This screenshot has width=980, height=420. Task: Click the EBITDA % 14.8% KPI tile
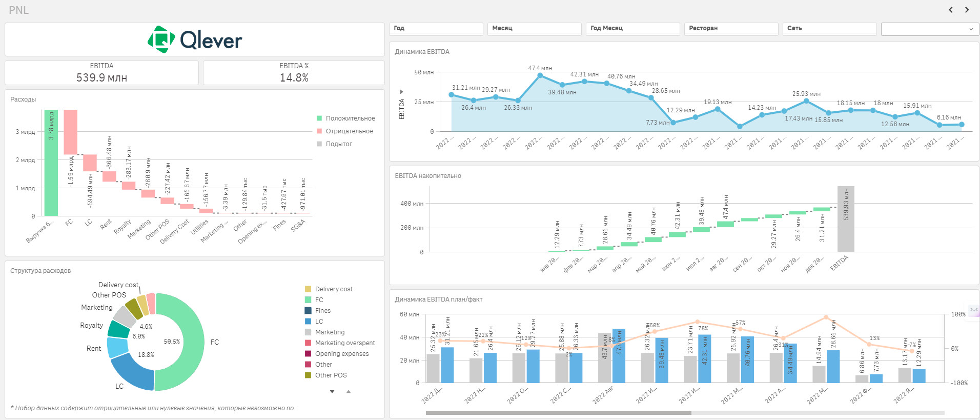coord(294,73)
